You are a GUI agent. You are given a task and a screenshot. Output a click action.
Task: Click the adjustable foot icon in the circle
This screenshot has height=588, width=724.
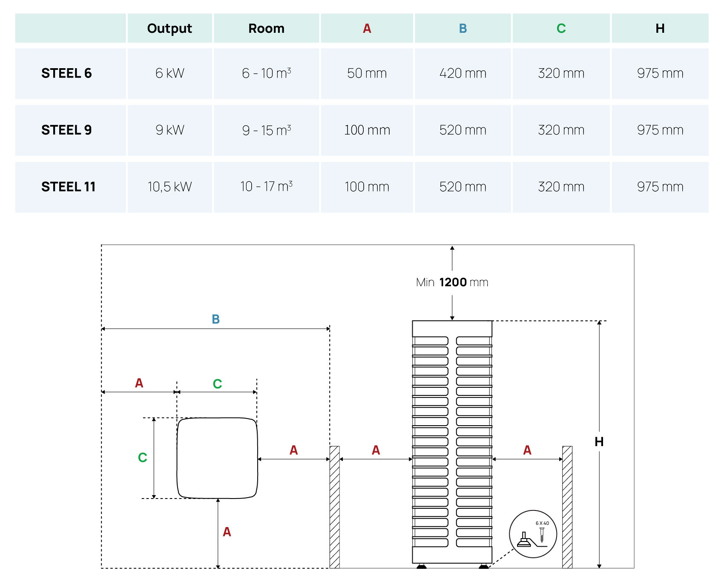pos(525,540)
